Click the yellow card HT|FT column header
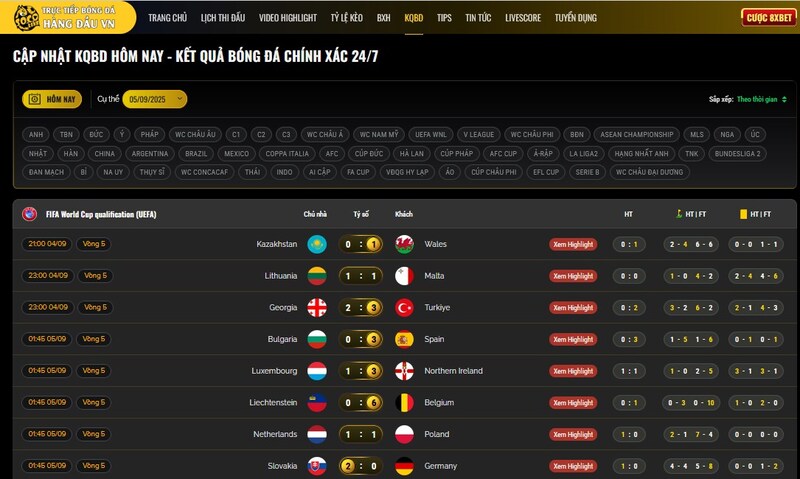800x479 pixels. 756,214
